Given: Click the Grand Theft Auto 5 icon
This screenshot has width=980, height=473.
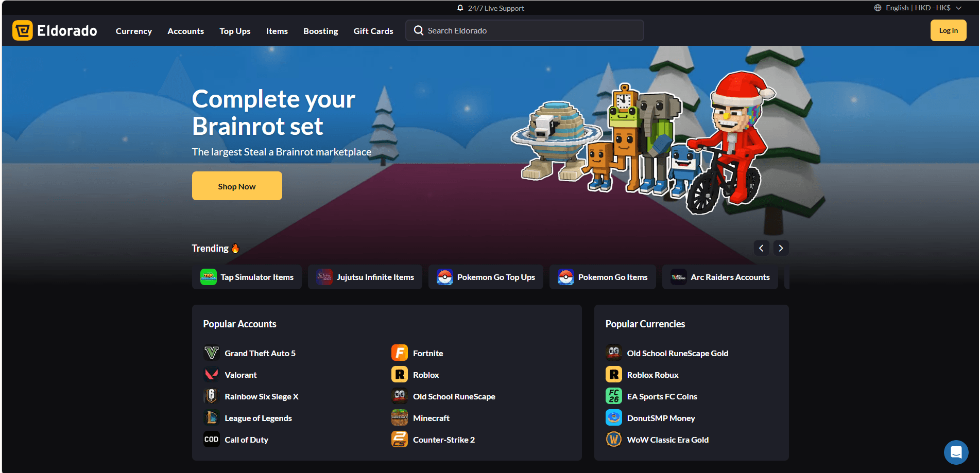Looking at the screenshot, I should pos(211,353).
